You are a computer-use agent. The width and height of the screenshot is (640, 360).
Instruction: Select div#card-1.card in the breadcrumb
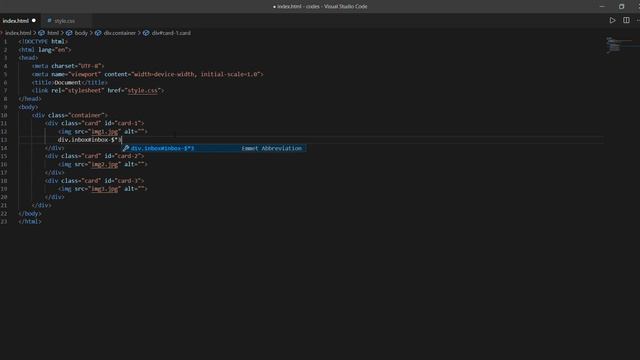pyautogui.click(x=171, y=33)
